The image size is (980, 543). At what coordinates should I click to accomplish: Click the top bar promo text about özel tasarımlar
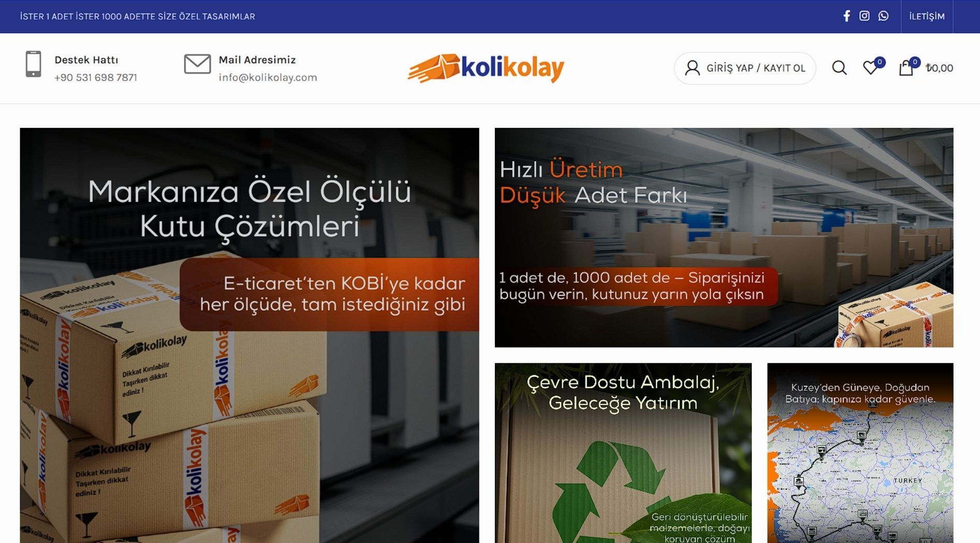[138, 17]
